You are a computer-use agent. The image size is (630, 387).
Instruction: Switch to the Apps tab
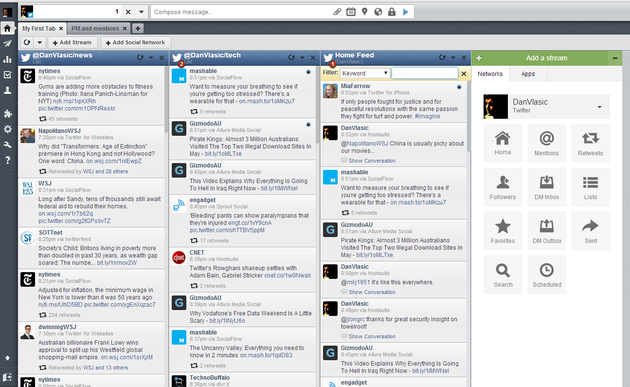click(x=528, y=74)
